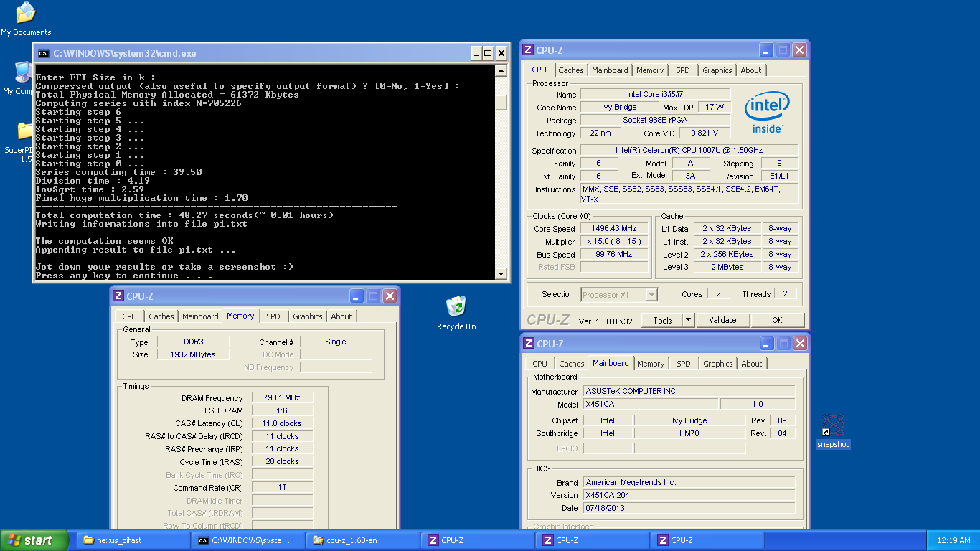Screen dimensions: 980x551
Task: Click the Core Speed value 1496.43 MHz
Action: [613, 229]
